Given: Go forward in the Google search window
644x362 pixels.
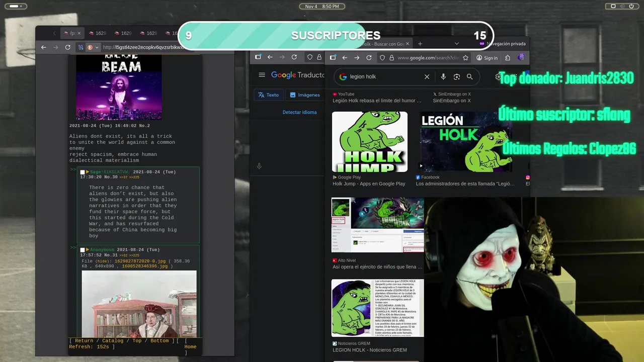Looking at the screenshot, I should click(x=357, y=58).
